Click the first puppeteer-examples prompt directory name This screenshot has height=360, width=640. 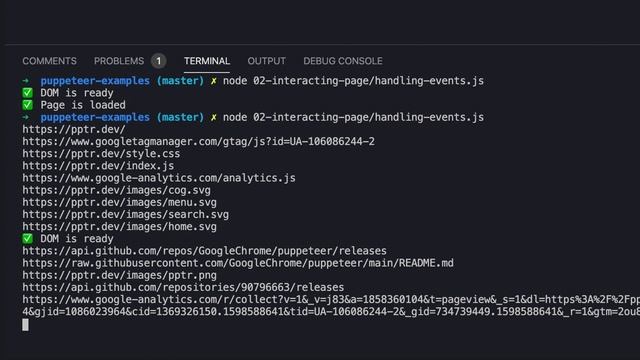click(x=95, y=81)
